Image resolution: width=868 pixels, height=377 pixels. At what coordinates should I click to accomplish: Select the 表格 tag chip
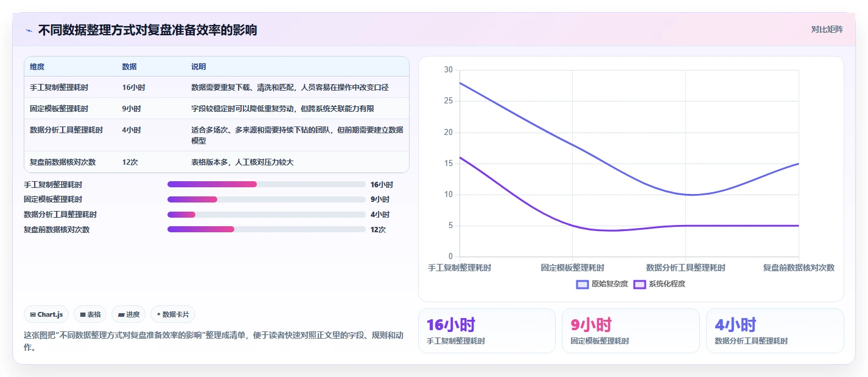[x=90, y=314]
